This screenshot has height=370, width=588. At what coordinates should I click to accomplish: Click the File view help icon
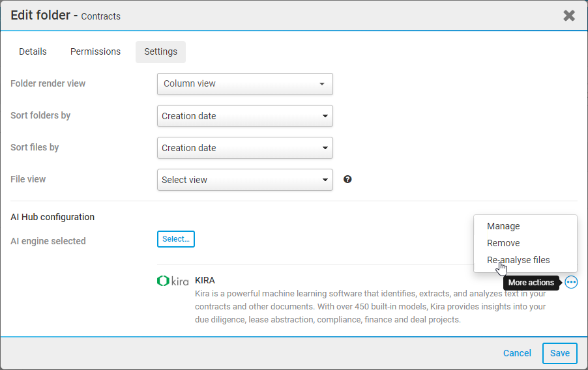(x=347, y=179)
